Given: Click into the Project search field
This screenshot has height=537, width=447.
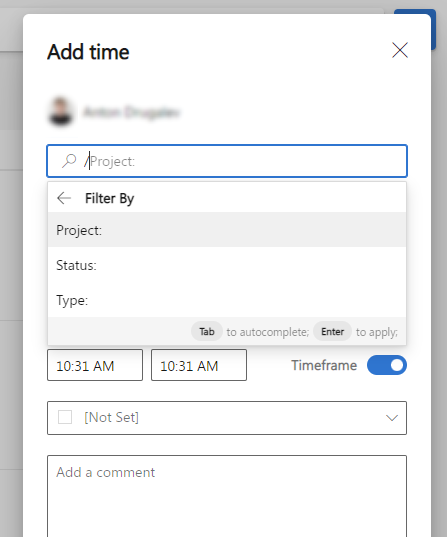Looking at the screenshot, I should [227, 161].
